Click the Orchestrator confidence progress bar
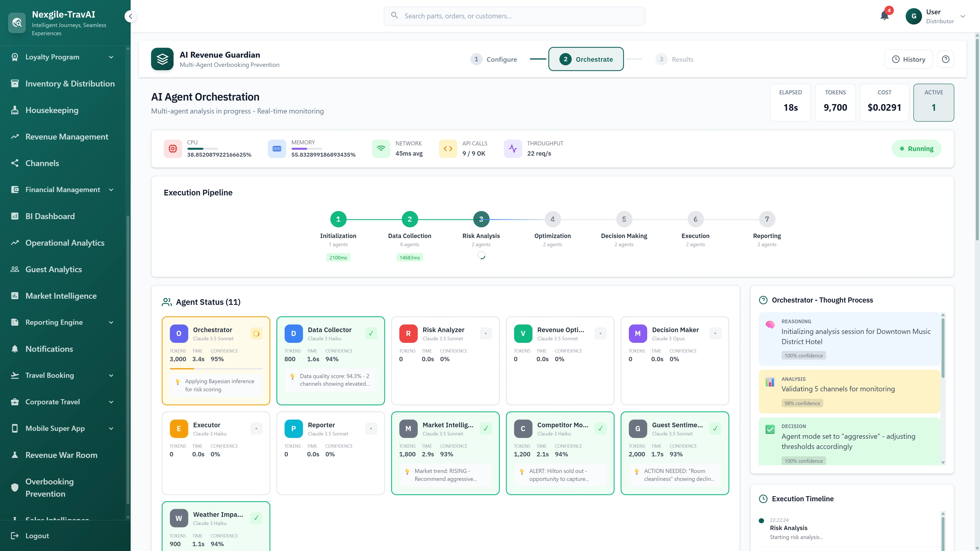980x551 pixels. tap(216, 368)
